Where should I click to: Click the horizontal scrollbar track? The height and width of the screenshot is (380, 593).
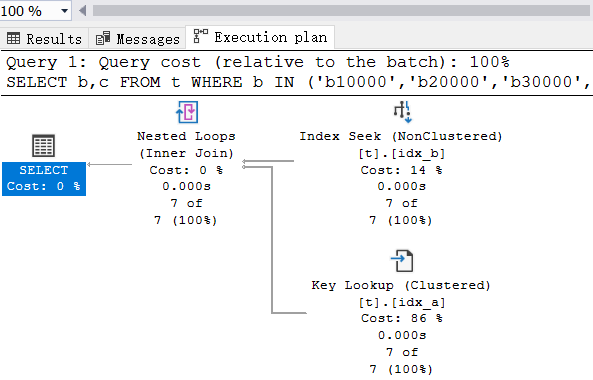(341, 11)
